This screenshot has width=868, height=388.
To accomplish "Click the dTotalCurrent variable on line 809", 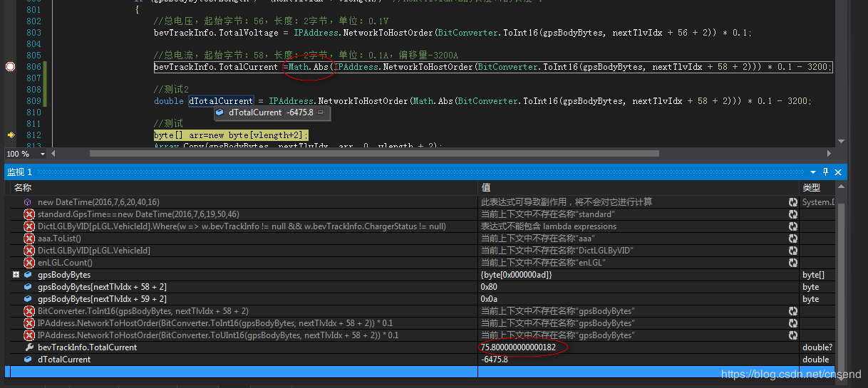I will [220, 101].
